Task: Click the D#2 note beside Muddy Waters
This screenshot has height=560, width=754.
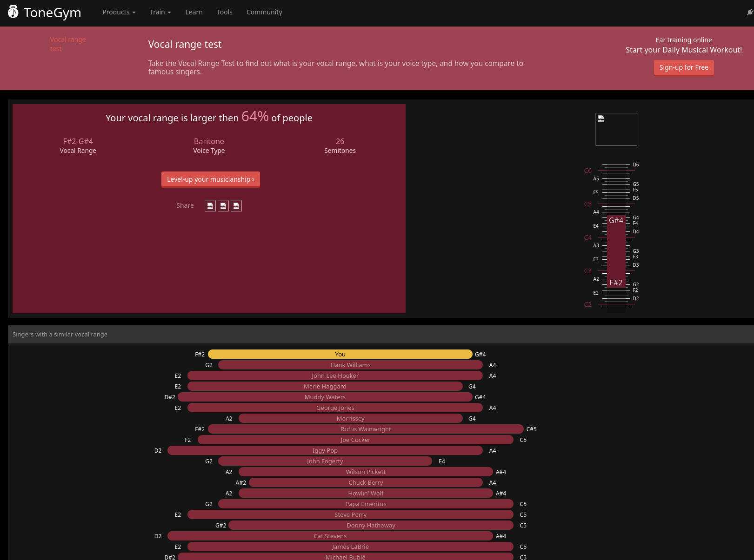Action: pyautogui.click(x=170, y=397)
